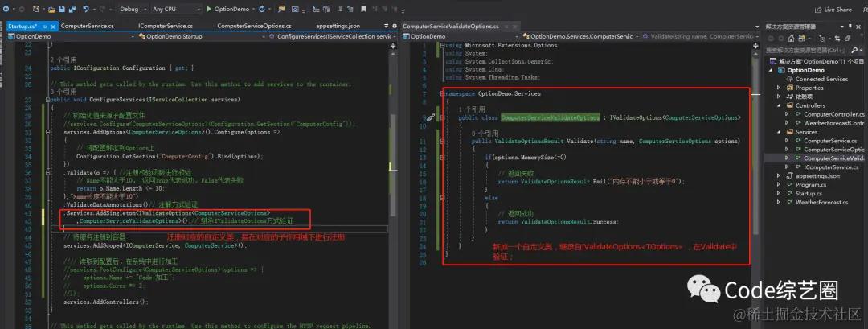Close the Startup.cs tab
Screen dimensions: 868x329
coord(53,26)
